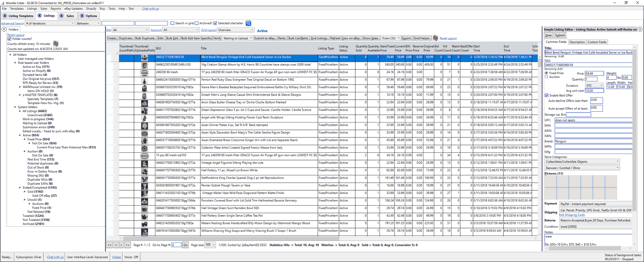Screen dimensions: 644x262
Task: Click the editor Title input field
Action: click(588, 52)
